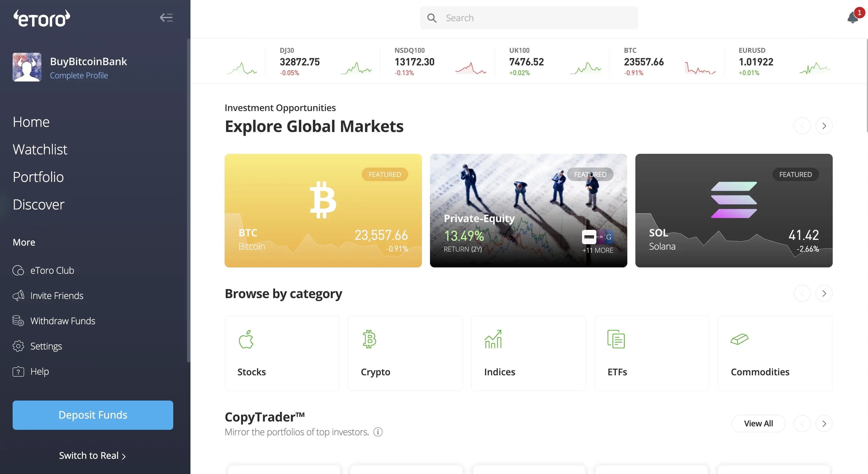Click the Solana logo on SOL card
This screenshot has width=868, height=474.
coord(734,200)
